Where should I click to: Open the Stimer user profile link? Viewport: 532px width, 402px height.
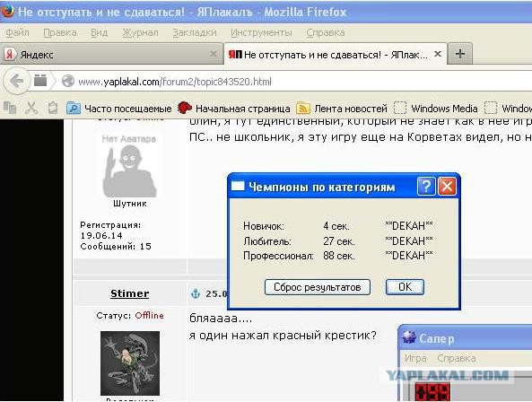point(129,293)
